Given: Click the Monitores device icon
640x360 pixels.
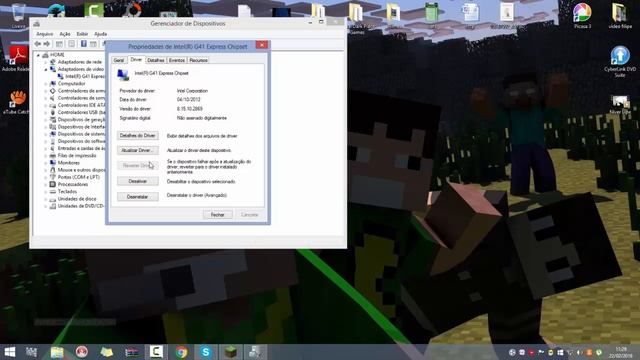Looking at the screenshot, I should [x=53, y=163].
